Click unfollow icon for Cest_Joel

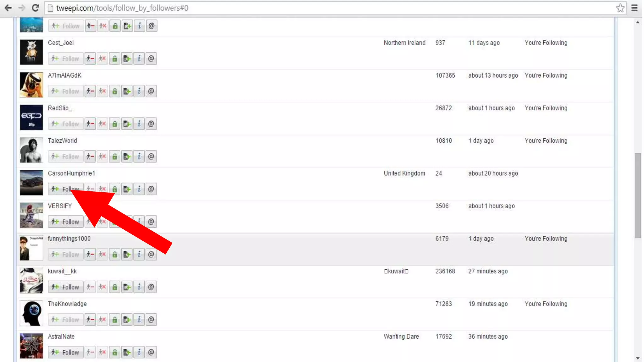click(90, 58)
